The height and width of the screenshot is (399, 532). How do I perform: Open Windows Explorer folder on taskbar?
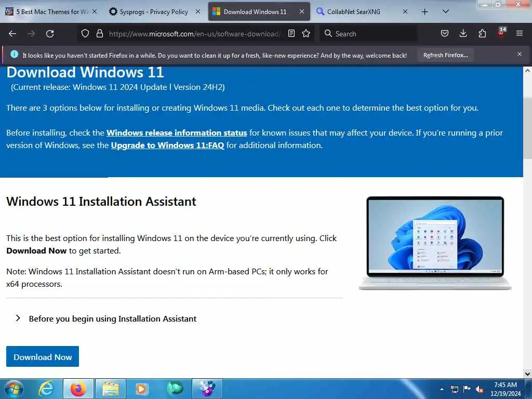tap(111, 389)
